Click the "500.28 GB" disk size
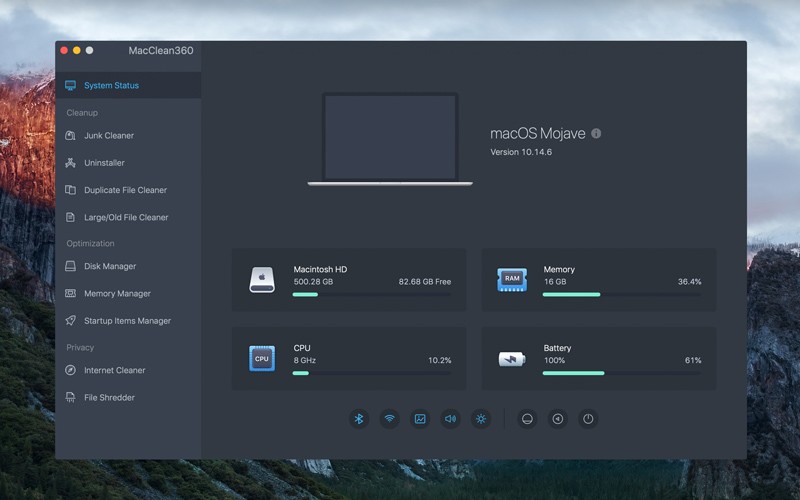 coord(313,282)
